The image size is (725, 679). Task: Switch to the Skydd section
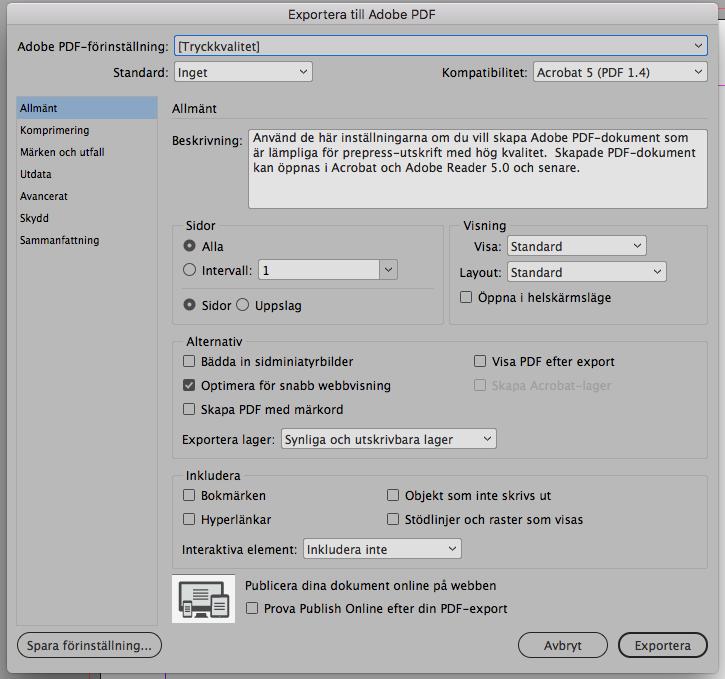click(x=87, y=218)
